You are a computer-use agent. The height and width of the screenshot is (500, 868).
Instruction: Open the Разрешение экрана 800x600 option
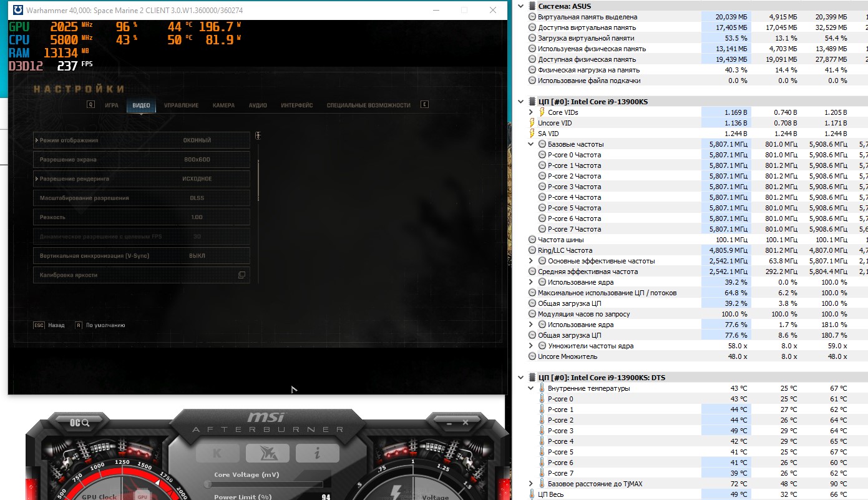point(142,160)
